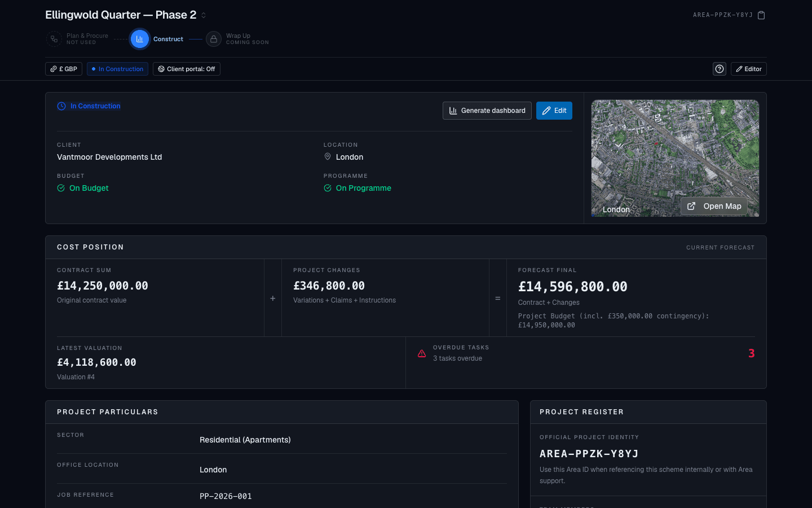Select the £14,250,000.00 contract sum value

103,286
